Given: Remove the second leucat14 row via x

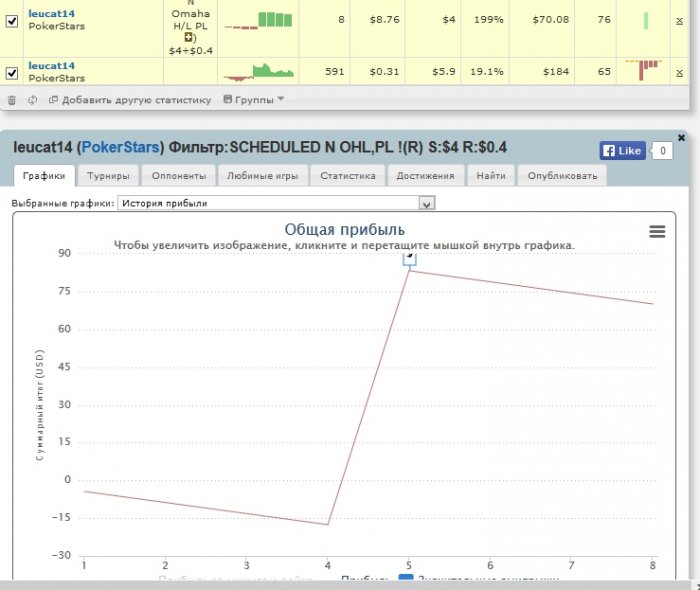Looking at the screenshot, I should click(679, 73).
